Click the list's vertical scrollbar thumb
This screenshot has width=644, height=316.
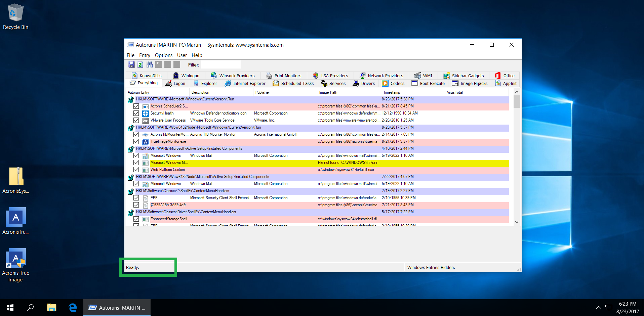(x=517, y=102)
